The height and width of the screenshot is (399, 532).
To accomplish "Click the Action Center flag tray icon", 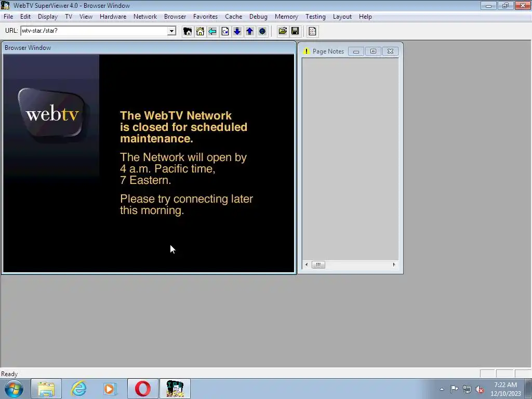I will (454, 389).
